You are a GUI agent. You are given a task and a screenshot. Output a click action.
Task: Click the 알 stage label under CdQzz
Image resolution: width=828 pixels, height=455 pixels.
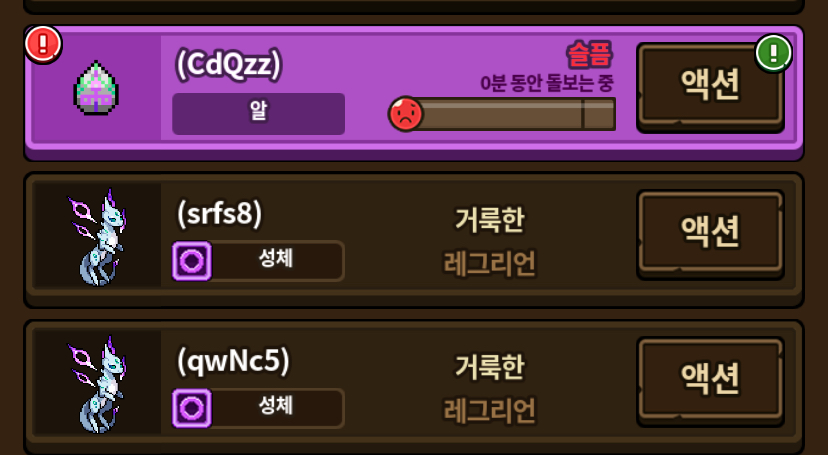(x=258, y=113)
